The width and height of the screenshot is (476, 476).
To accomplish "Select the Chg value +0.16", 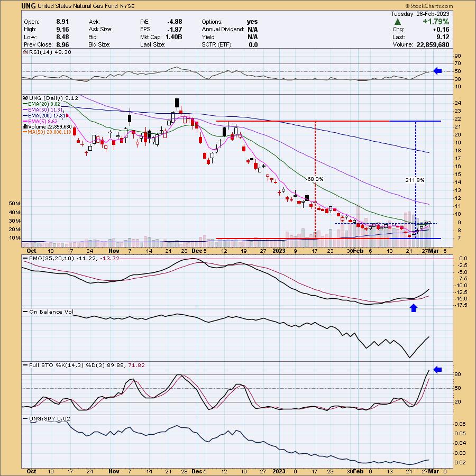I will point(441,30).
